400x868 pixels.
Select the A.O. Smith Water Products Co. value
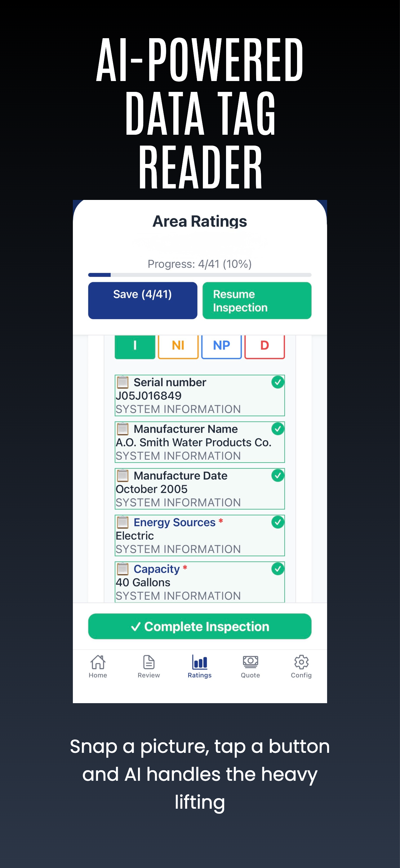point(193,442)
